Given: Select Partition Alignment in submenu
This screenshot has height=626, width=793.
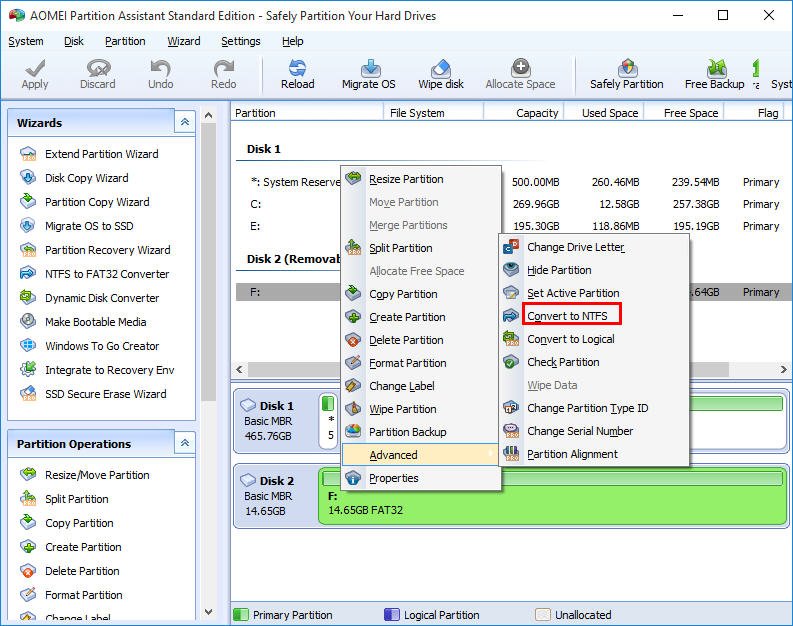Looking at the screenshot, I should (x=594, y=454).
